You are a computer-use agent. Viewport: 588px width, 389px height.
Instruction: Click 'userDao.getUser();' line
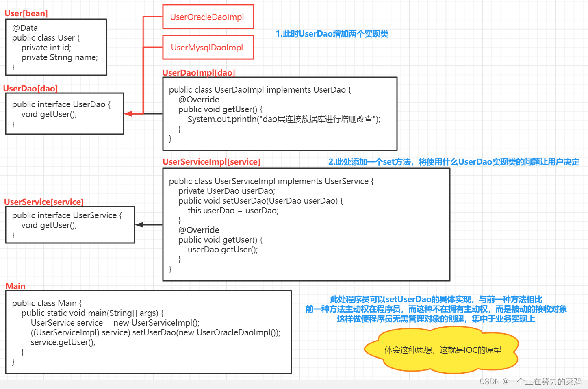[223, 250]
